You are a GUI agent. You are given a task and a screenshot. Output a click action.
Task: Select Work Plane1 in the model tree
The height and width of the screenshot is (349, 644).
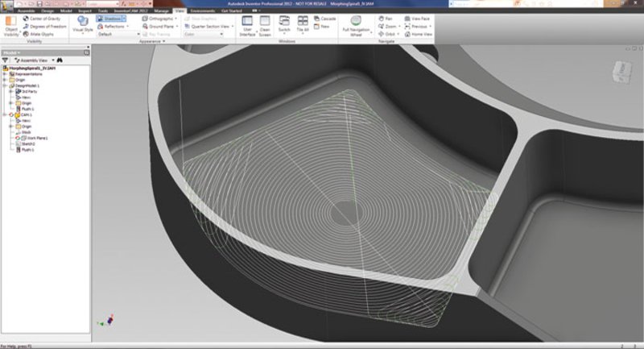click(37, 139)
